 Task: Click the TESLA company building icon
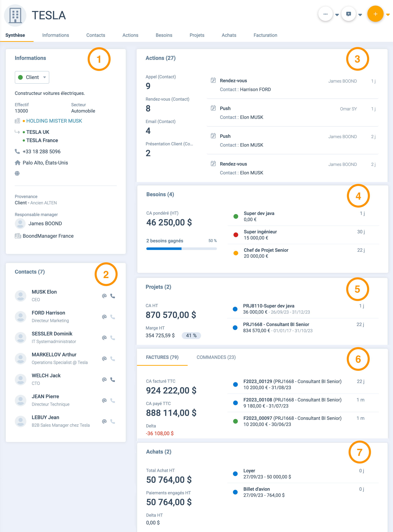(15, 15)
